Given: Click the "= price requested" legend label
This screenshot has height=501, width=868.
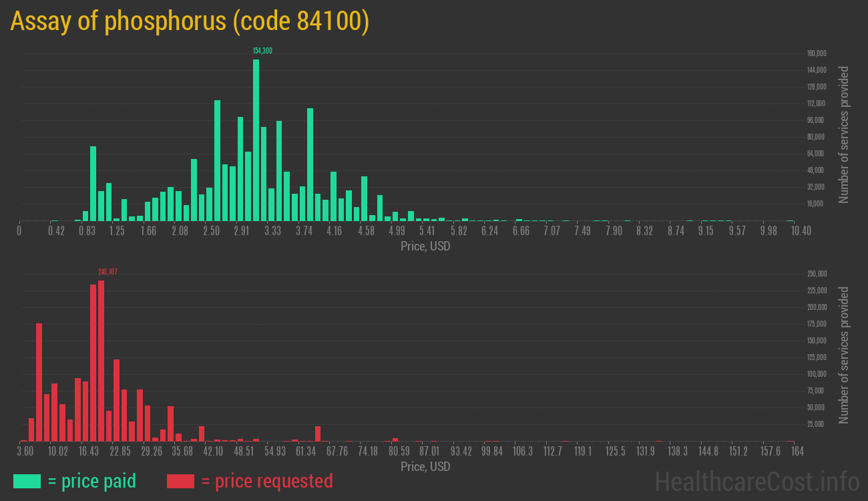Looking at the screenshot, I should click(266, 481).
